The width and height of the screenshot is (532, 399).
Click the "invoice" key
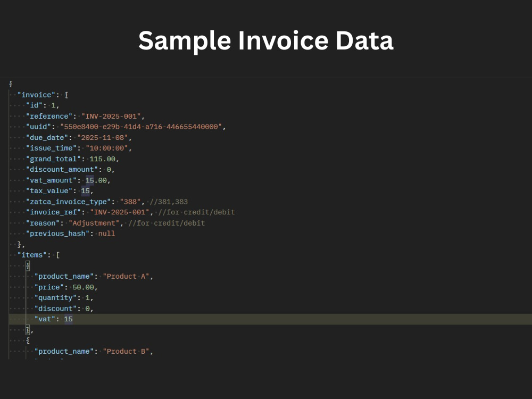[x=36, y=95]
